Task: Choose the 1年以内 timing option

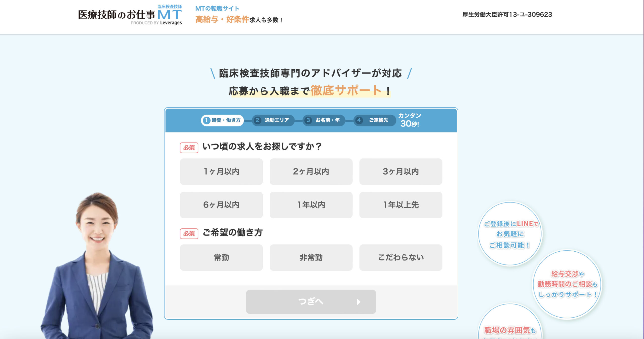Action: pos(311,205)
